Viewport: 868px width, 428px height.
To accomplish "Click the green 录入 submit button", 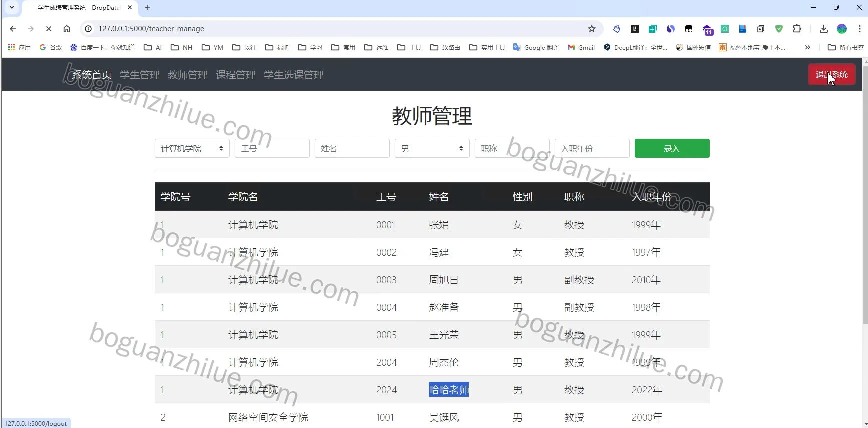I will click(x=672, y=148).
